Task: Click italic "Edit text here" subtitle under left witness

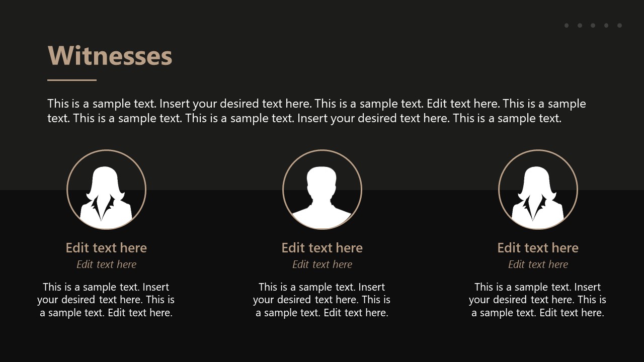Action: [106, 264]
